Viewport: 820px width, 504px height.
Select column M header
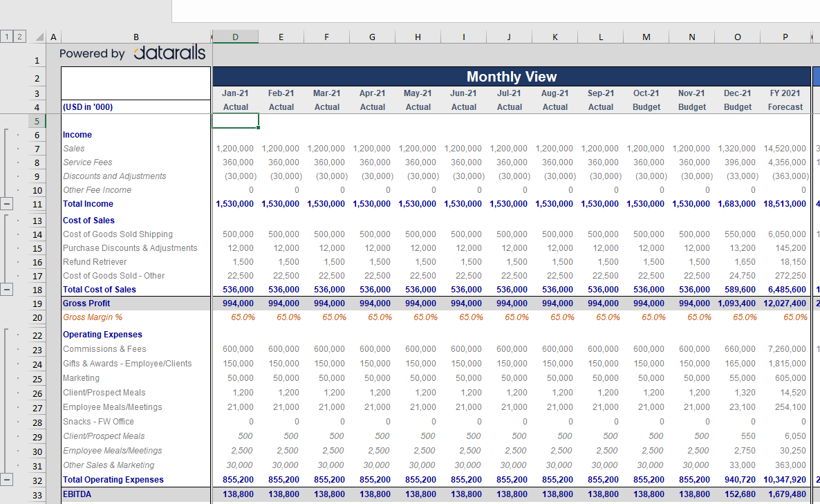(x=646, y=37)
